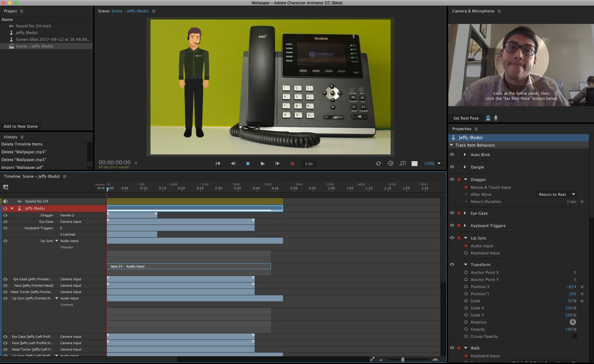Toggle the webcam camera input icon
Viewport: 594px width, 364px height.
click(x=488, y=118)
